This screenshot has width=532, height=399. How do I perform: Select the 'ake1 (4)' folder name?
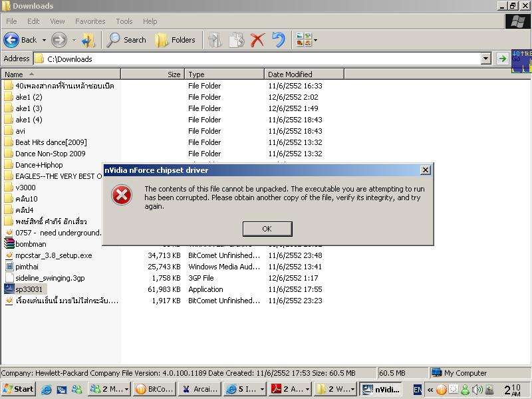coord(29,120)
